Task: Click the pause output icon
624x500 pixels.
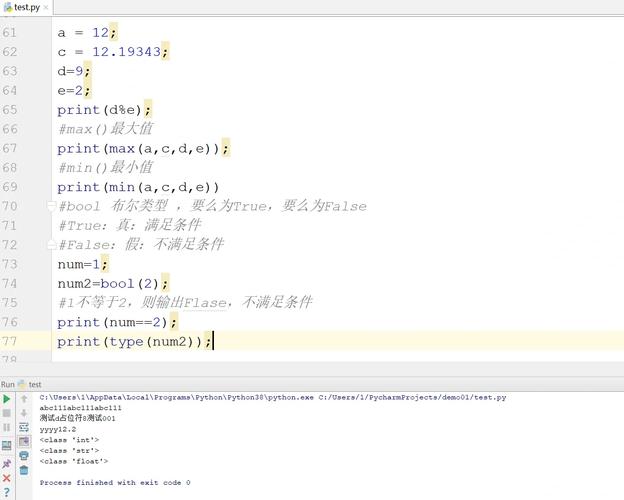Action: pyautogui.click(x=6, y=428)
